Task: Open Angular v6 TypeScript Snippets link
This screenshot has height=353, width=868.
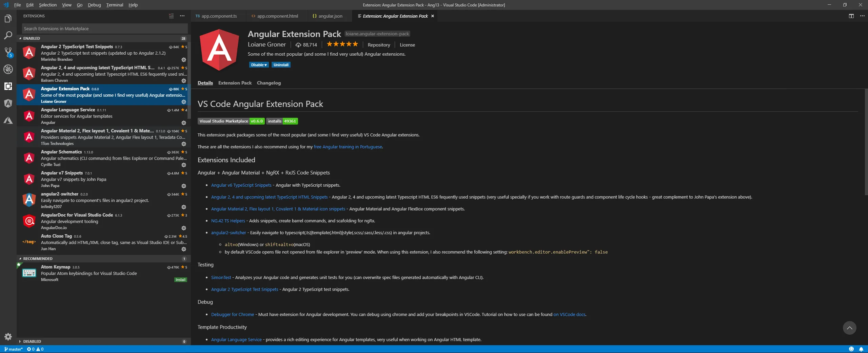Action: (x=241, y=185)
